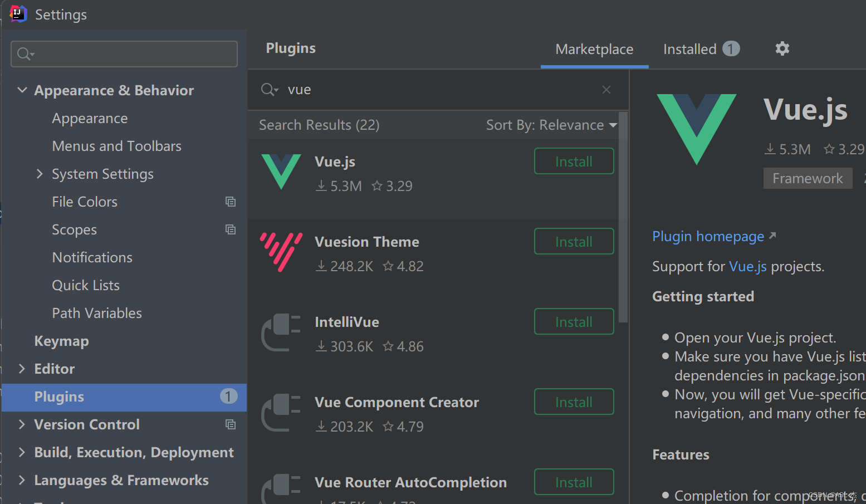The image size is (866, 504).
Task: Install the IntelliVue plugin
Action: point(574,322)
